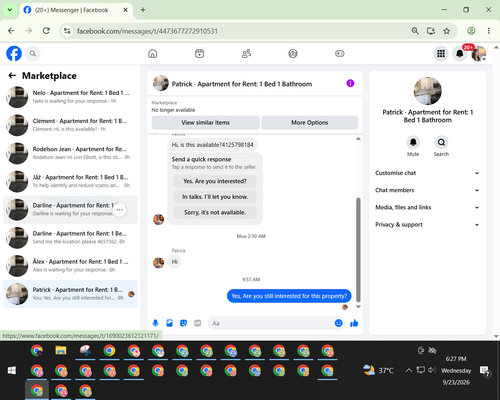Viewport: 500px width, 400px height.
Task: Open the taskbar clock showing 6:27 PM
Action: pos(456,370)
